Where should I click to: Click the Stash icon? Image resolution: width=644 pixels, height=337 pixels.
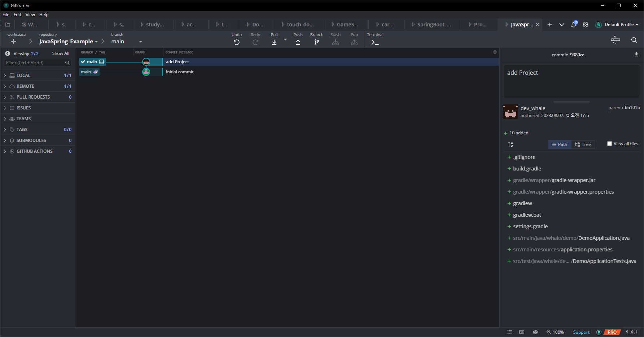336,42
